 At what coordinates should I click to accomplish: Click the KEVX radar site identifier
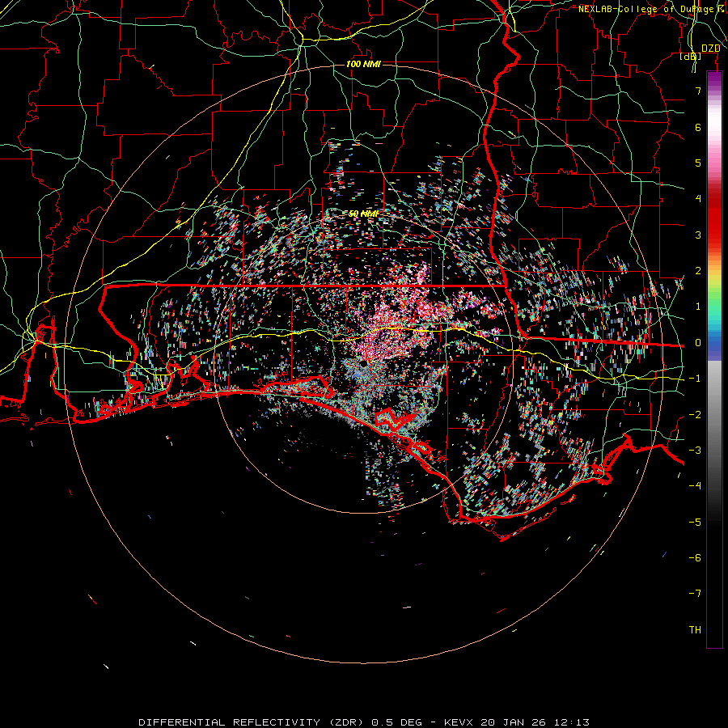point(459,722)
